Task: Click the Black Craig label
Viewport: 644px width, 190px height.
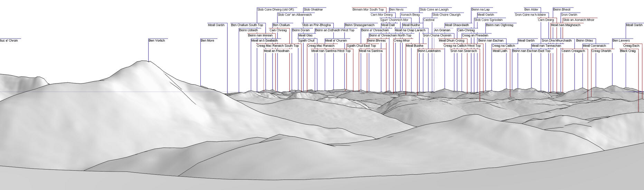Action: point(627,51)
